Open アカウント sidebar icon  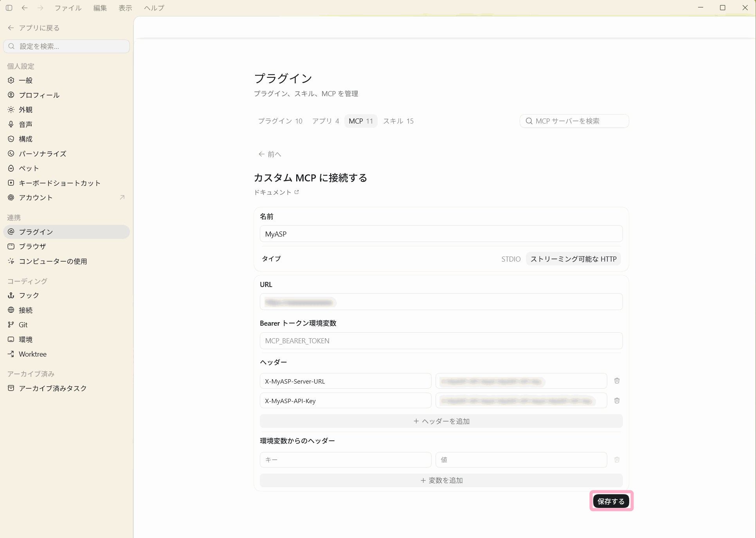(x=11, y=197)
